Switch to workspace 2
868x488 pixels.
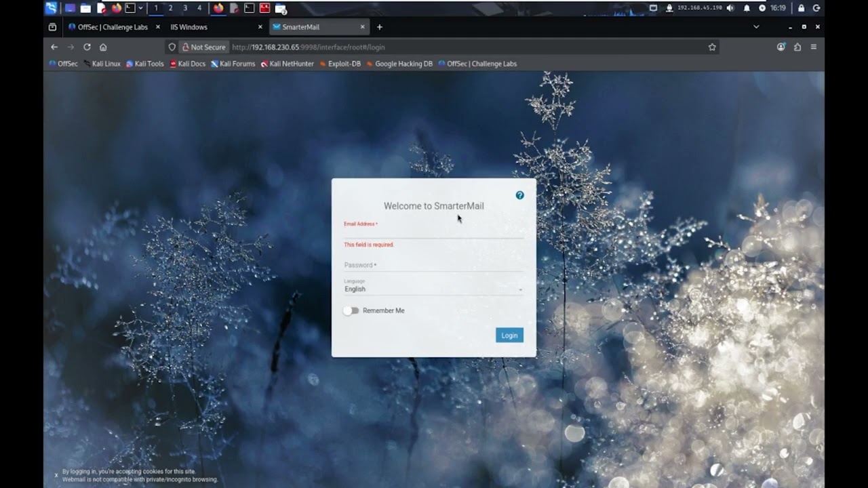click(x=170, y=8)
